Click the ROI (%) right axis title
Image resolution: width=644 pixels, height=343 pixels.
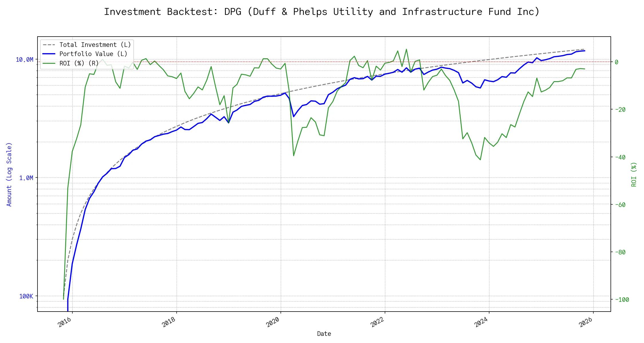[634, 174]
